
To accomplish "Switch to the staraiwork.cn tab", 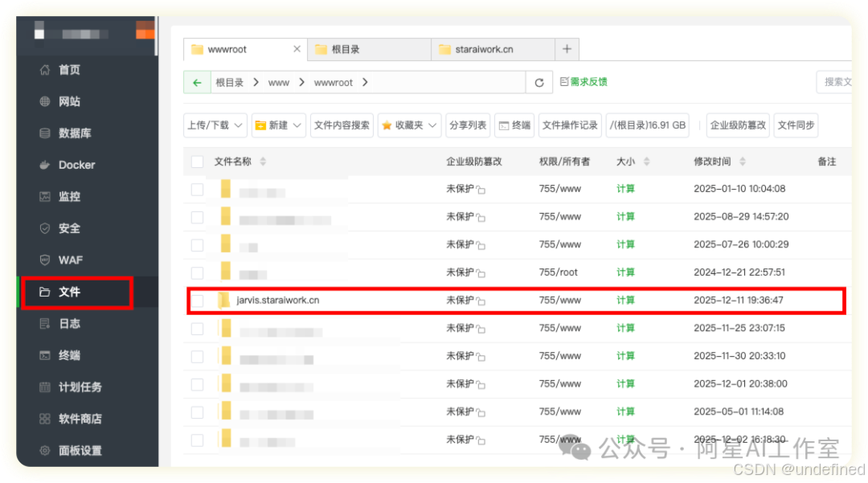I will click(493, 49).
